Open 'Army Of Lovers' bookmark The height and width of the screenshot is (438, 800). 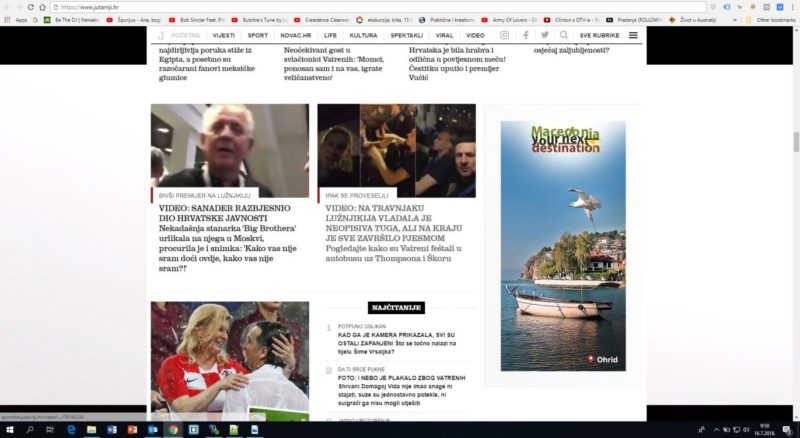click(x=509, y=20)
